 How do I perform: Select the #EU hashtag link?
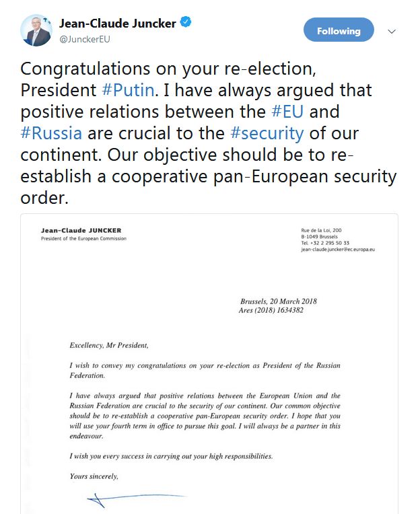[x=287, y=111]
